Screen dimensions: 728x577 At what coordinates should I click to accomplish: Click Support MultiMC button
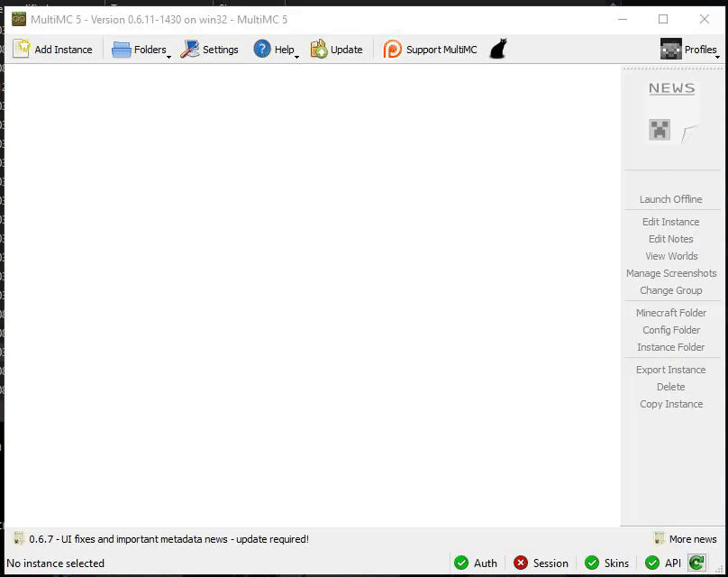coord(430,50)
